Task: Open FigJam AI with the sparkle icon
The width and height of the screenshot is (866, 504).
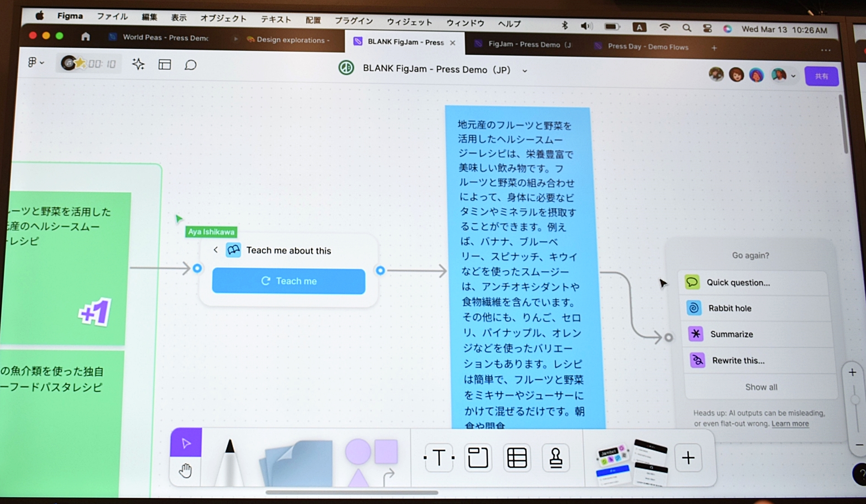Action: pyautogui.click(x=137, y=64)
